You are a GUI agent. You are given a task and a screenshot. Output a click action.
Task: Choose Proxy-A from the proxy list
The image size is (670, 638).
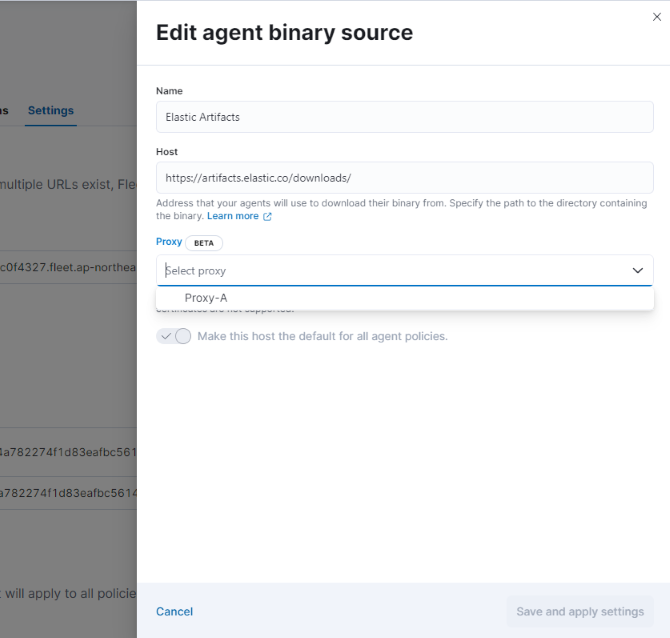(206, 298)
